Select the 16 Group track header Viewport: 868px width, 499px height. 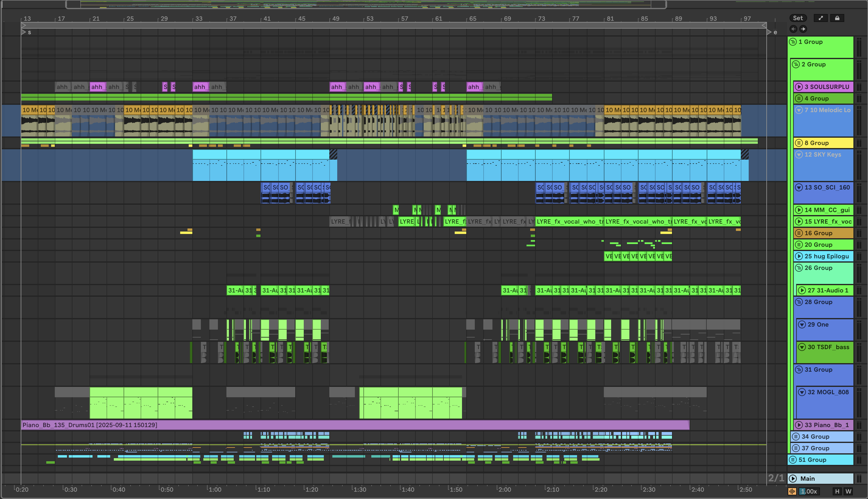829,233
